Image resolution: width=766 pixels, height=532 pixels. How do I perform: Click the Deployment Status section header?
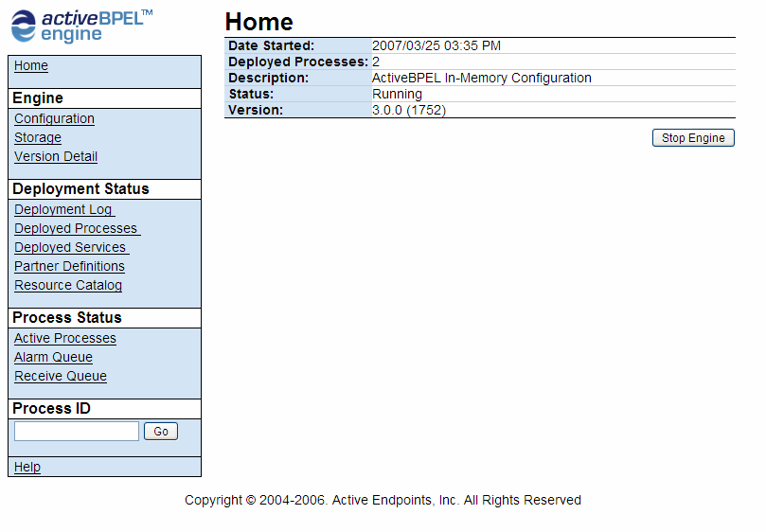(x=80, y=189)
